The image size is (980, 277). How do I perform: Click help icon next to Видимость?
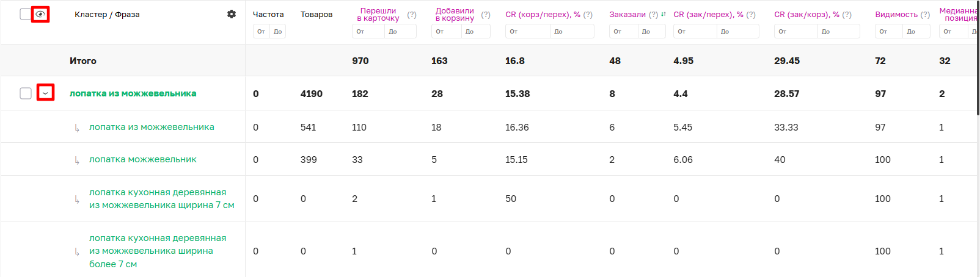(925, 15)
